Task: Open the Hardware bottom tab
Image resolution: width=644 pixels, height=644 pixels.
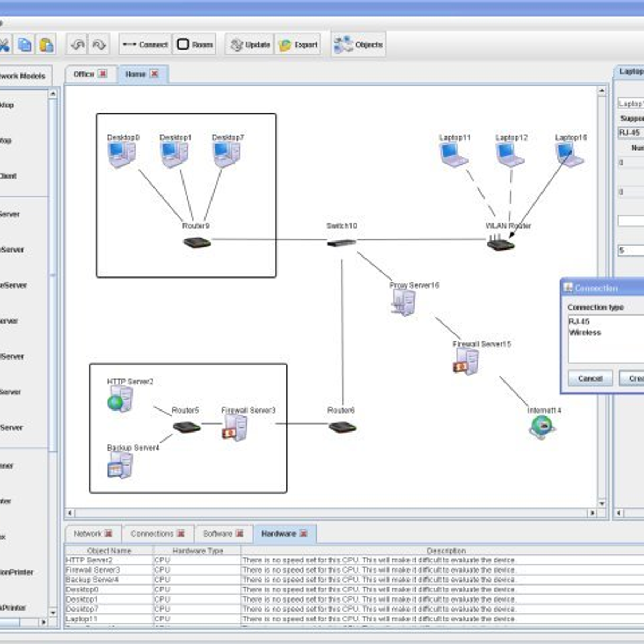Action: (279, 533)
